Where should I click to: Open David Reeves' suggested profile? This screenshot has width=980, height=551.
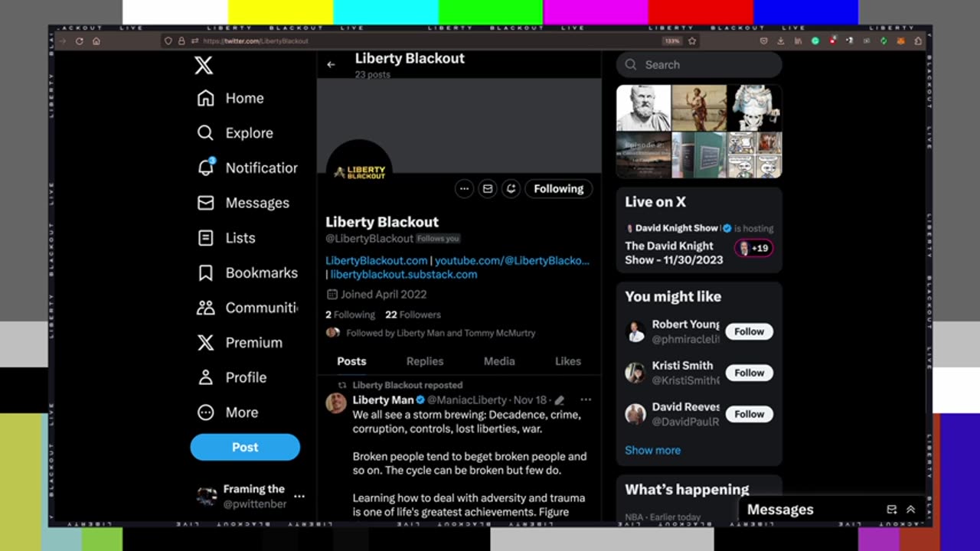685,414
